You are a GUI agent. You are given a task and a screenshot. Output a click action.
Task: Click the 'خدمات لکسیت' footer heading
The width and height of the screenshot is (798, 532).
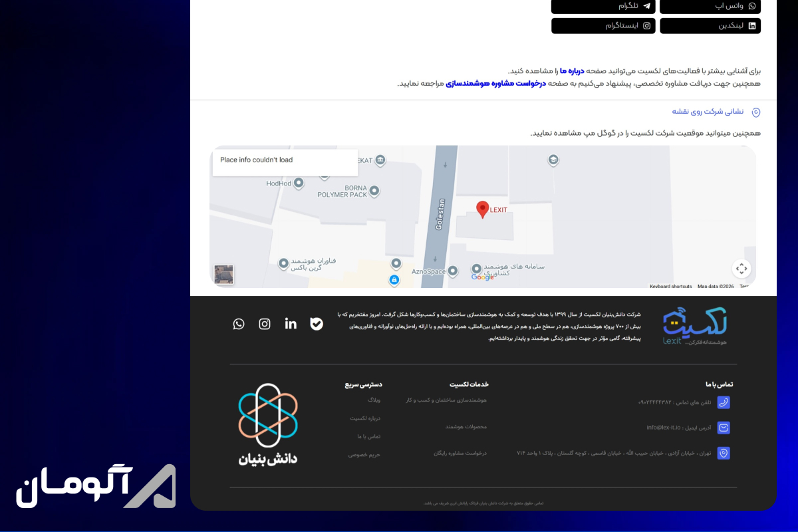tap(469, 384)
